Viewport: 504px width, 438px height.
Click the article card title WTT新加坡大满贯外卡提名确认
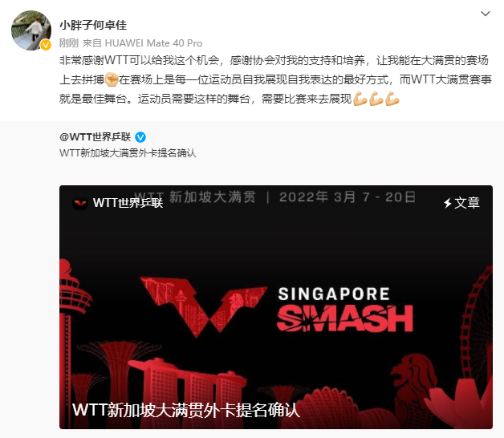tap(186, 410)
